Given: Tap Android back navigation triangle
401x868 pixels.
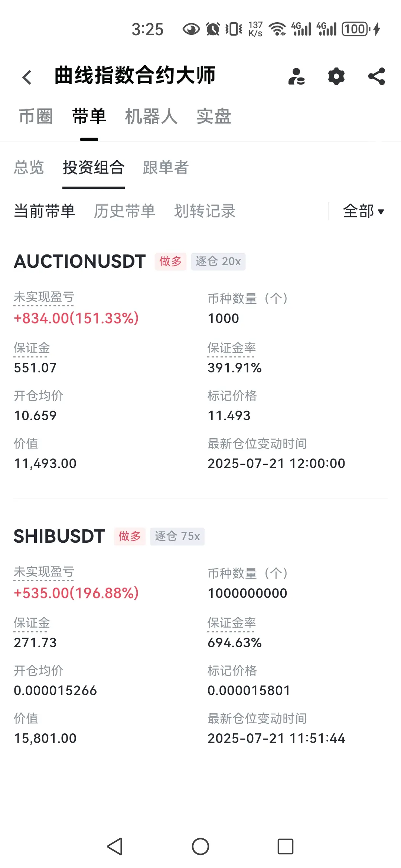Looking at the screenshot, I should pos(115,846).
